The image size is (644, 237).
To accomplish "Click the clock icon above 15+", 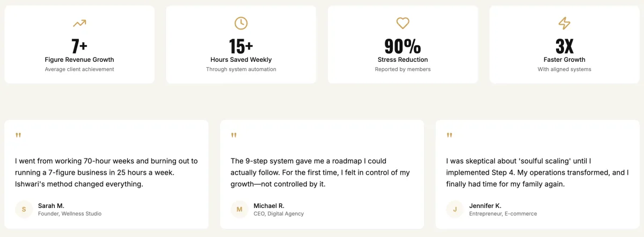I will (x=241, y=23).
